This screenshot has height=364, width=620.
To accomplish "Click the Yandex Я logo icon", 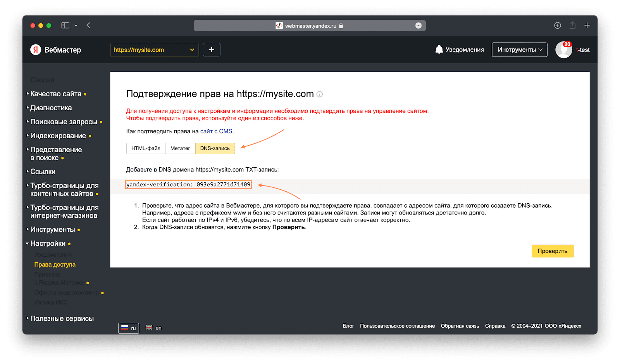I will (x=36, y=50).
